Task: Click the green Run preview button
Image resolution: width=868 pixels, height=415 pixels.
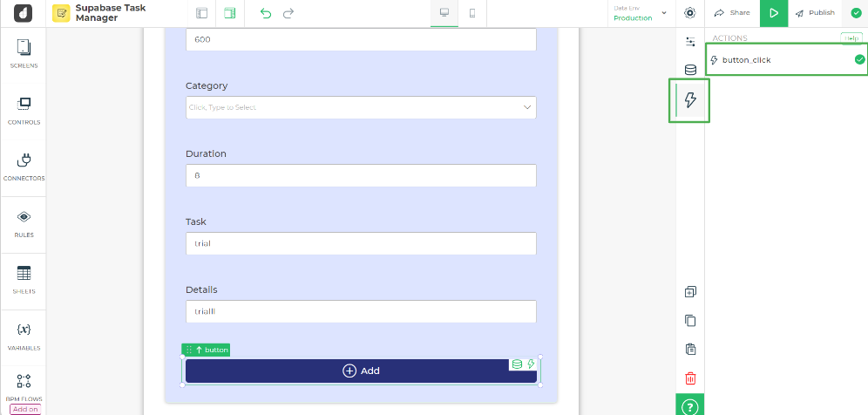Action: pos(773,13)
